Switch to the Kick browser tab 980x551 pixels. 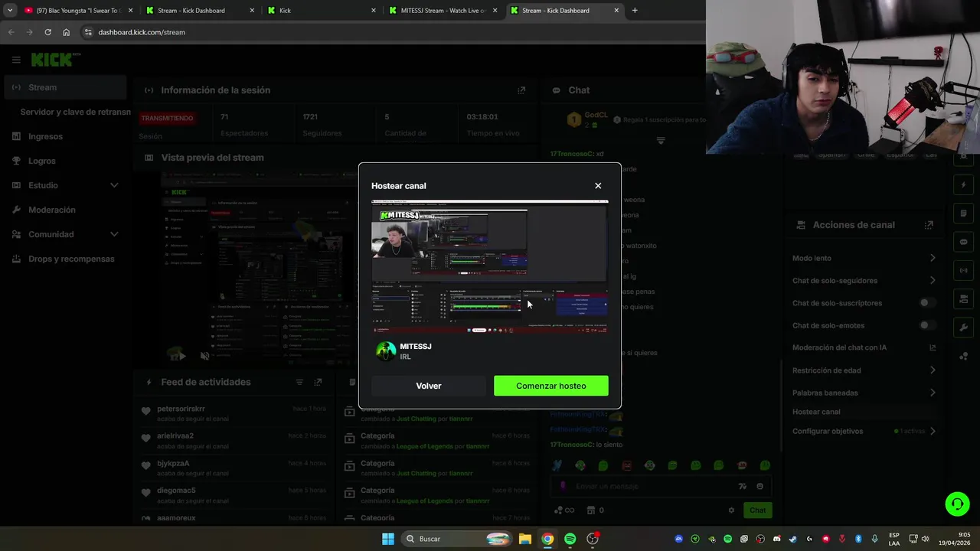click(322, 11)
